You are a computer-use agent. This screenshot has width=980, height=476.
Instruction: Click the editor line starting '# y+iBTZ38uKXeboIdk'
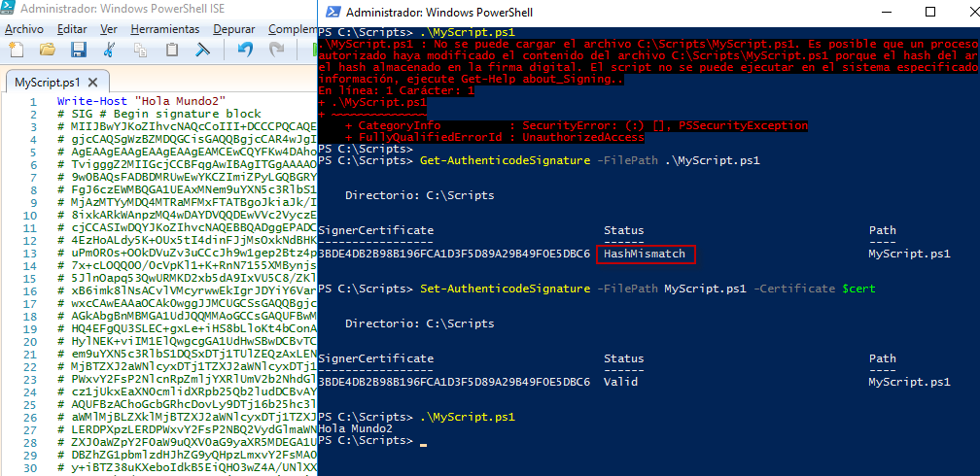[187, 468]
